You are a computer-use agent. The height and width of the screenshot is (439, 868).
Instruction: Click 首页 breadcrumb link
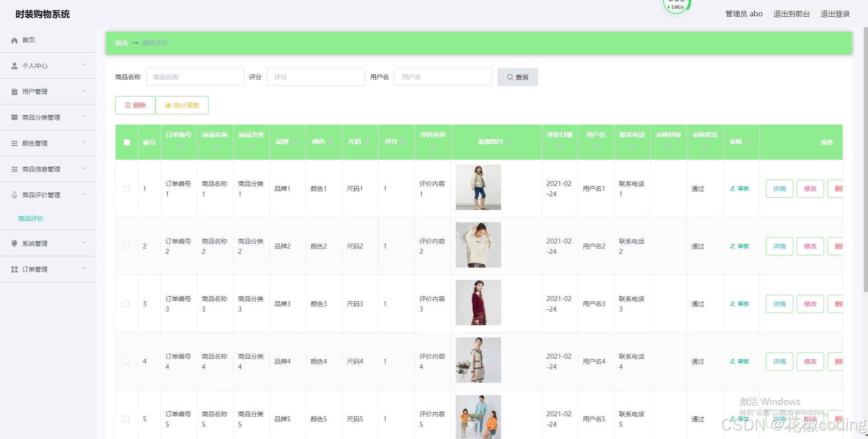(121, 43)
